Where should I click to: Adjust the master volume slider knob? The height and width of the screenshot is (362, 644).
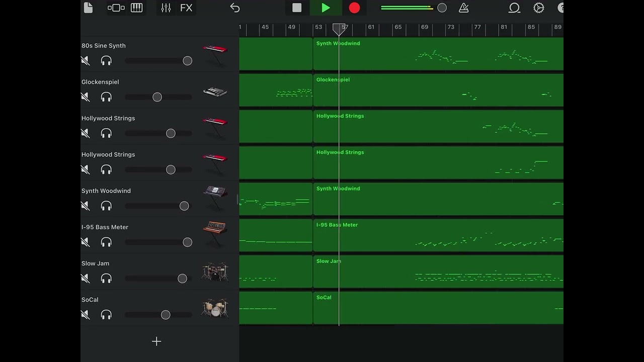442,8
